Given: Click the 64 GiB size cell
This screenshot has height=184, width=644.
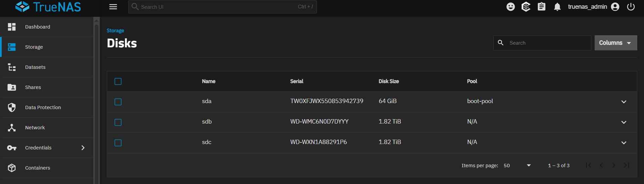Looking at the screenshot, I should [387, 101].
